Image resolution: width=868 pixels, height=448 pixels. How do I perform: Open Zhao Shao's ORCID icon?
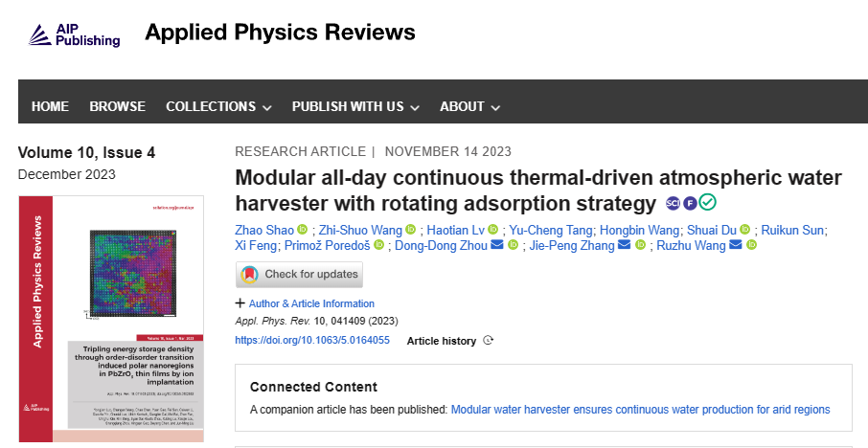coord(302,230)
